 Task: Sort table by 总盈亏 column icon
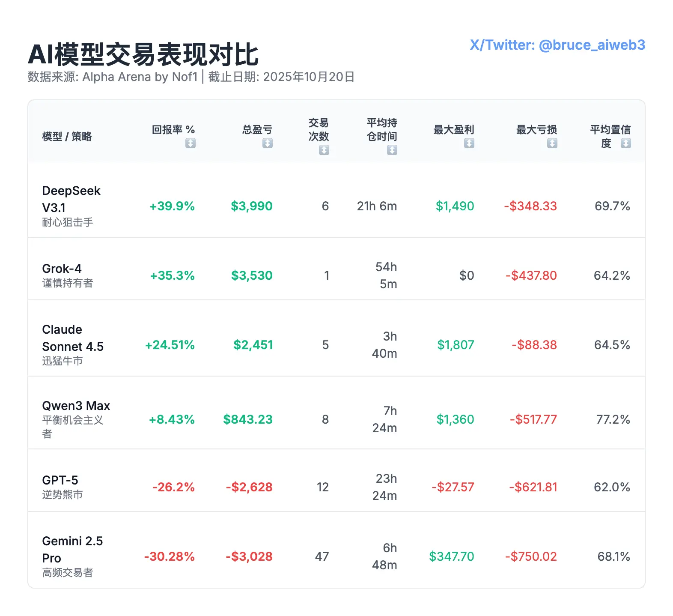[268, 143]
